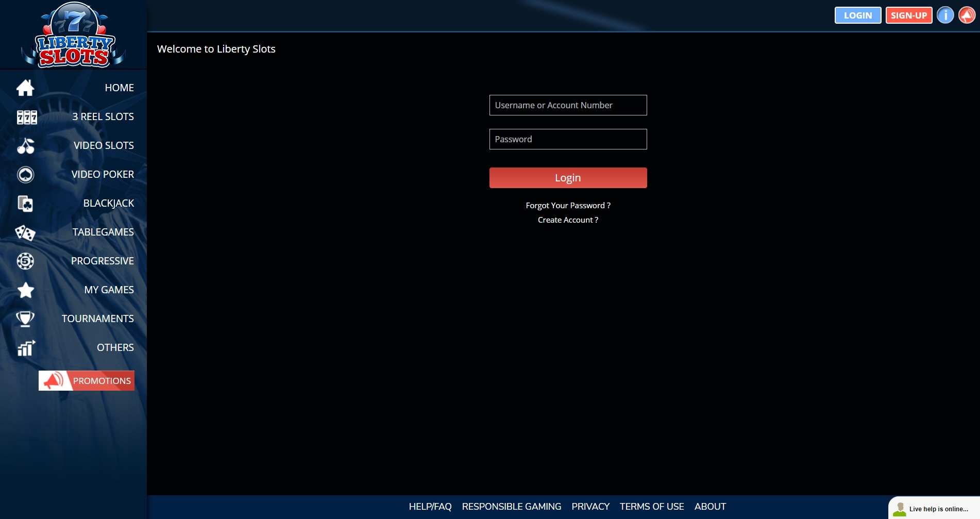This screenshot has height=519, width=980.
Task: Click the SIGN-UP header button
Action: [909, 15]
